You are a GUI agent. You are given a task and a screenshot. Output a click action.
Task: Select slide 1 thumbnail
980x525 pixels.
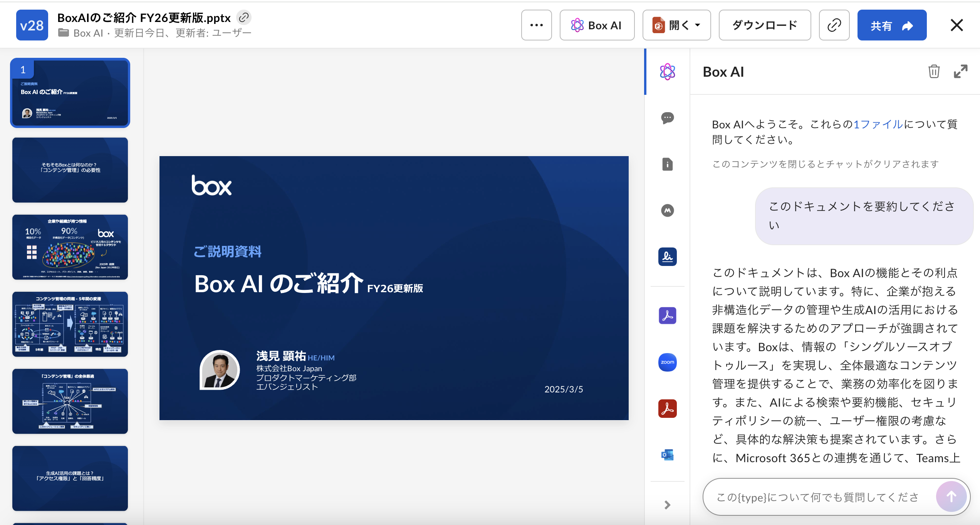pos(70,93)
